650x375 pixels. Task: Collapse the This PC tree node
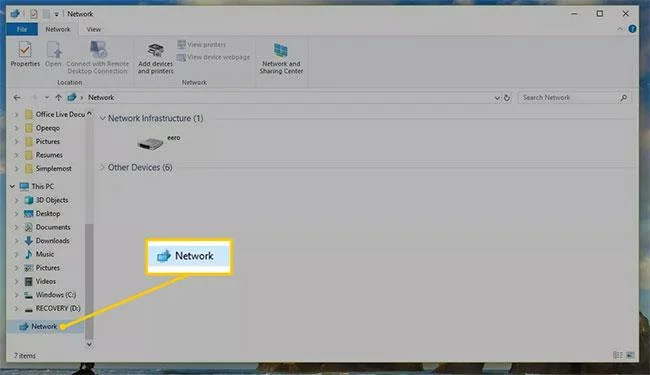coord(12,186)
